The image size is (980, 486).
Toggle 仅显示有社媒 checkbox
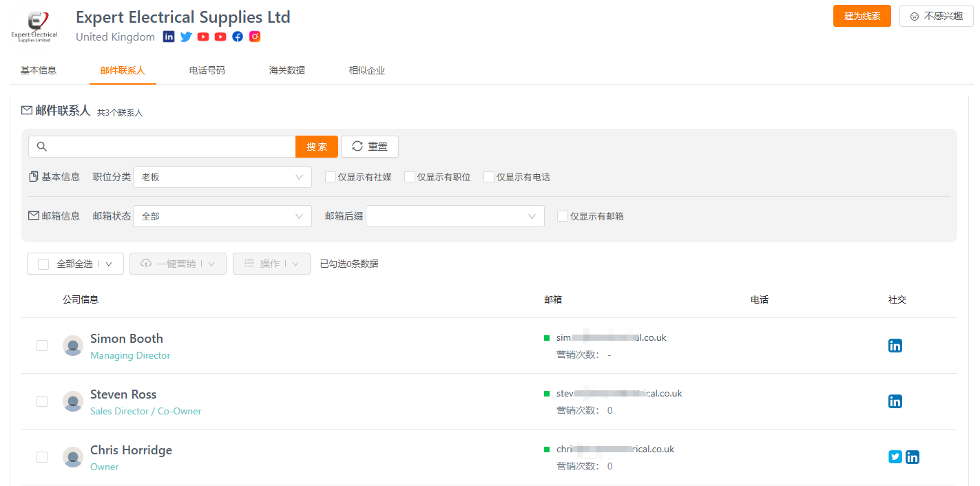pos(331,177)
